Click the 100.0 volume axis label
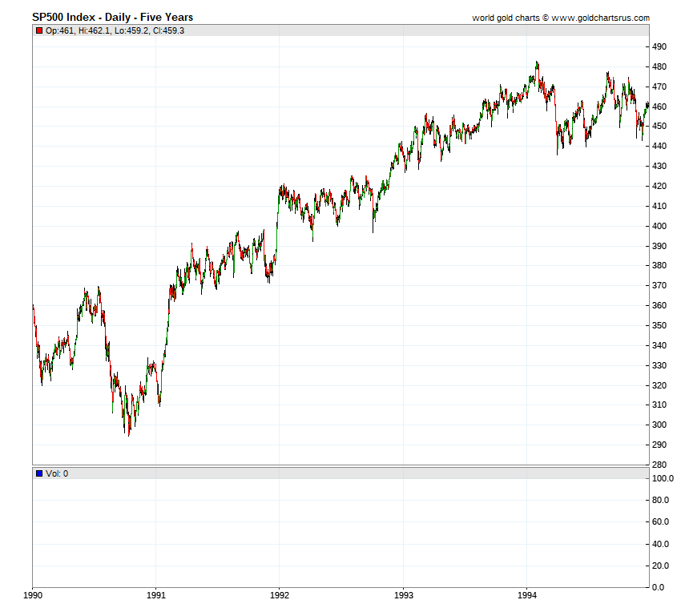681x616 pixels. 663,479
